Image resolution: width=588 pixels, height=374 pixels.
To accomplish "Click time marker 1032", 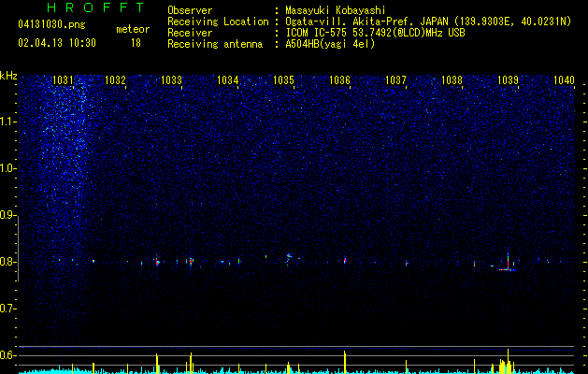I will pos(115,79).
